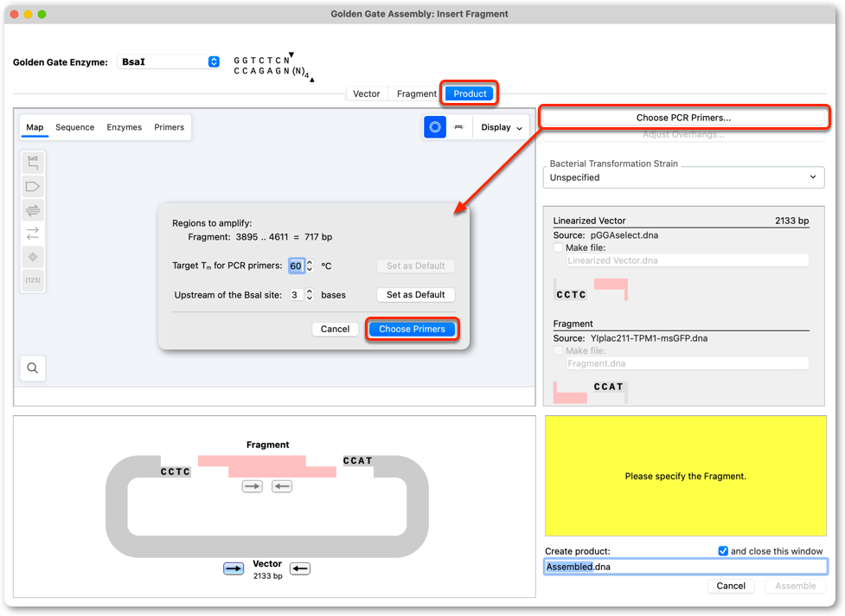Click 'Source: pGGAselect.dna' text
The width and height of the screenshot is (845, 616).
point(605,235)
